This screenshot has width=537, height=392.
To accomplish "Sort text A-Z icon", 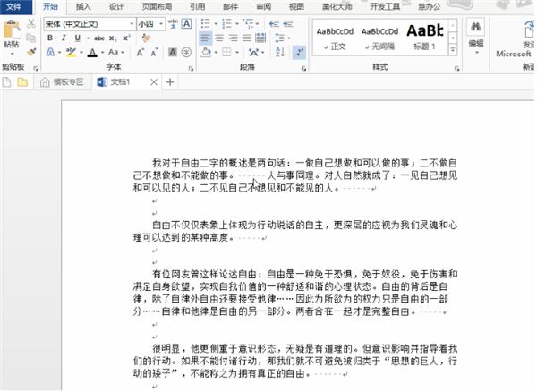I will click(280, 52).
